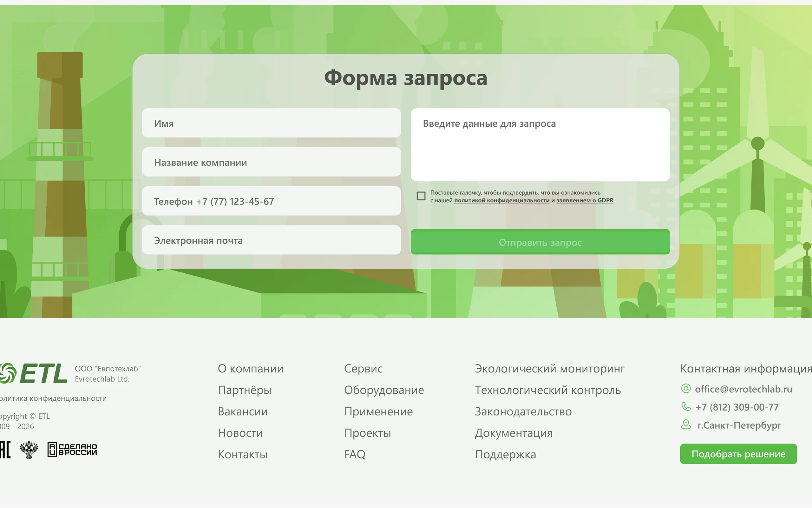Focus the Название компании field
The width and height of the screenshot is (812, 508).
coord(272,162)
